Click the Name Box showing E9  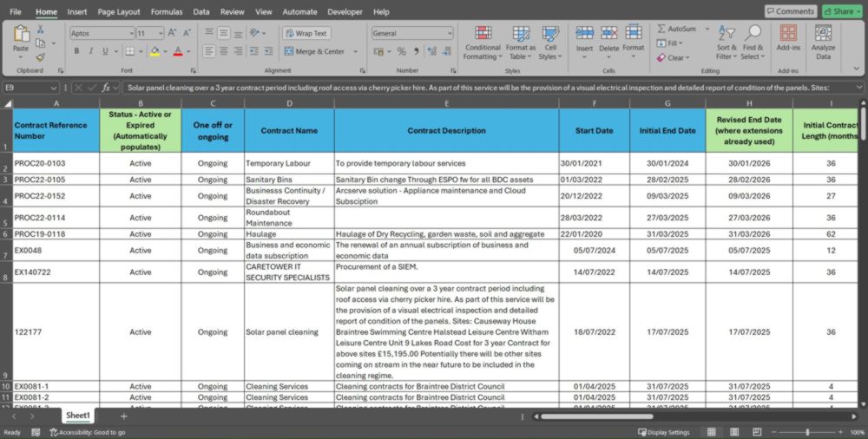(30, 88)
